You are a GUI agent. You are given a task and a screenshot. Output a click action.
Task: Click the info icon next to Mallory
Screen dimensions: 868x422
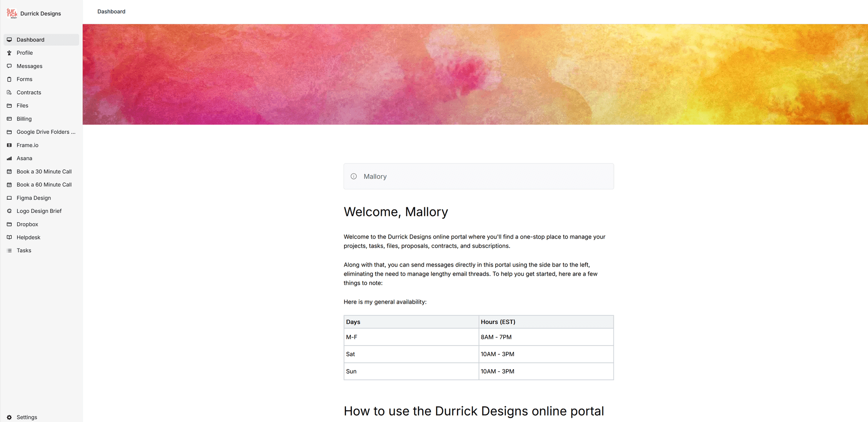(x=354, y=176)
